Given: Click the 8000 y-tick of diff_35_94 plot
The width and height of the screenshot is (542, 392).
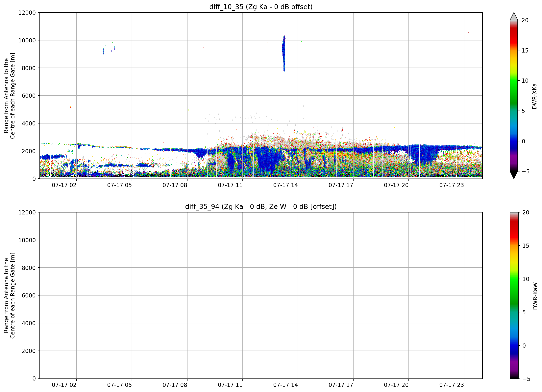Looking at the screenshot, I should [x=29, y=268].
